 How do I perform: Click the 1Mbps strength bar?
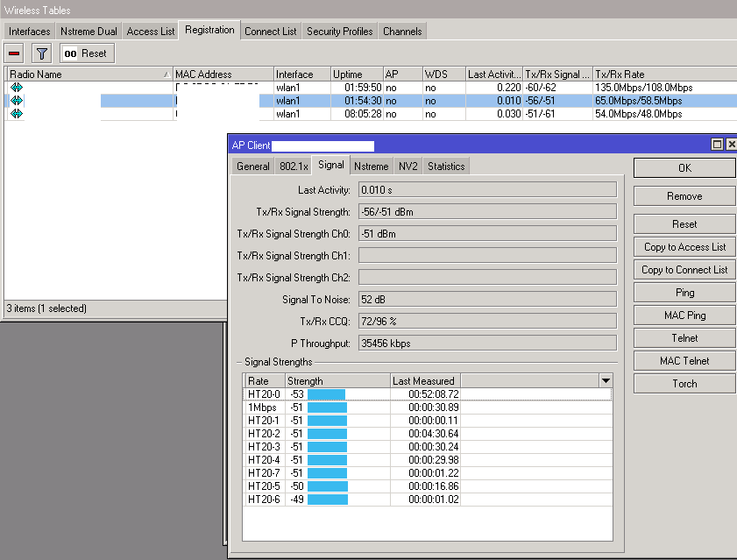(x=326, y=408)
